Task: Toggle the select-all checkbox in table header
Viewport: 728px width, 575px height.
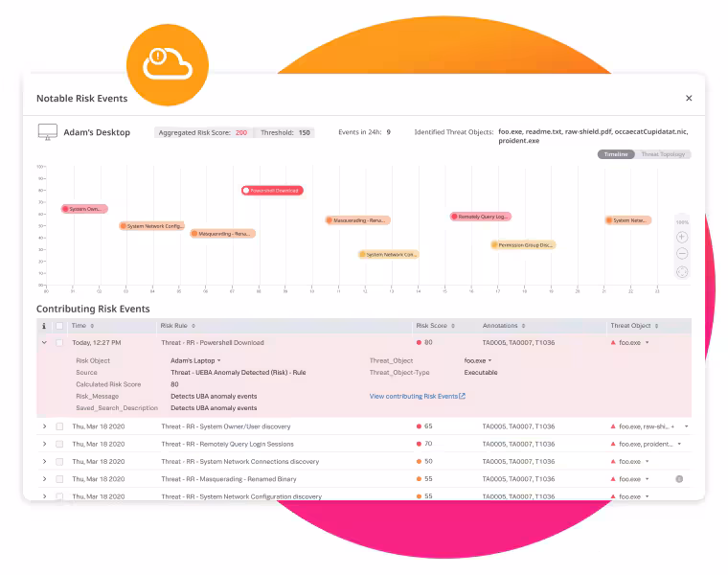Action: click(59, 326)
